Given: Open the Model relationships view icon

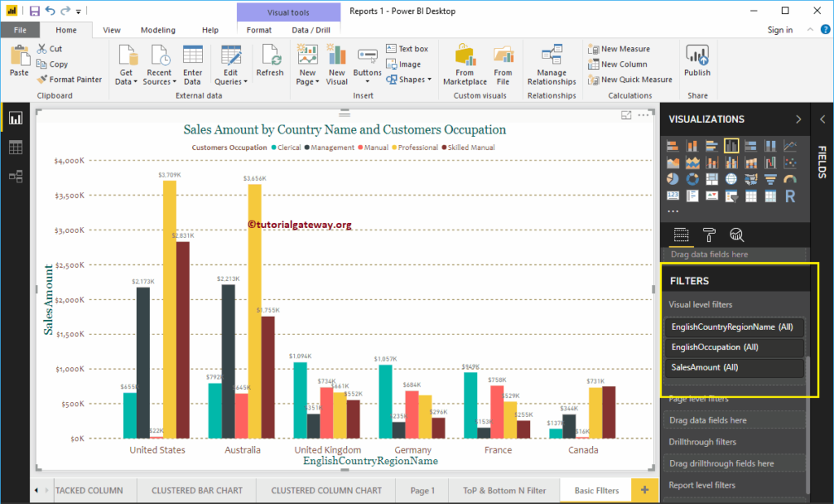Looking at the screenshot, I should (x=15, y=176).
